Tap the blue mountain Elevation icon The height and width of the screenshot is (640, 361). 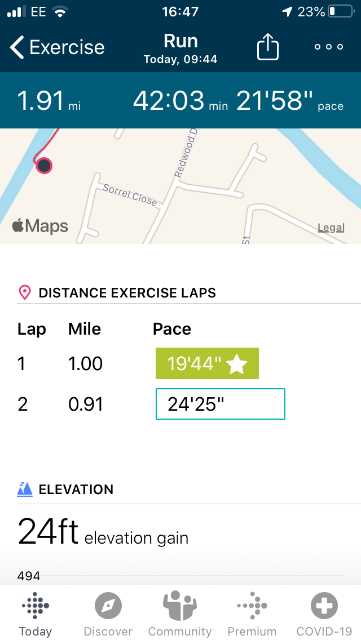pyautogui.click(x=25, y=489)
